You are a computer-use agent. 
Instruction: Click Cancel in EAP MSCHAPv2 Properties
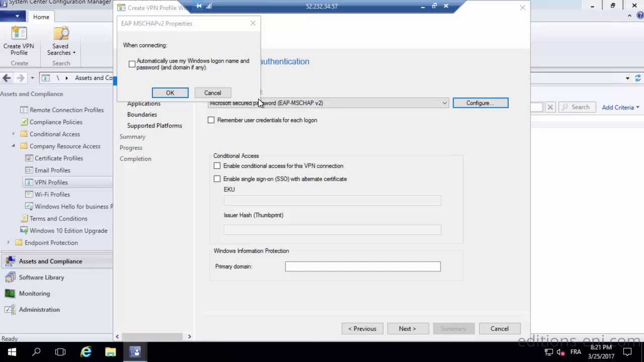click(212, 93)
